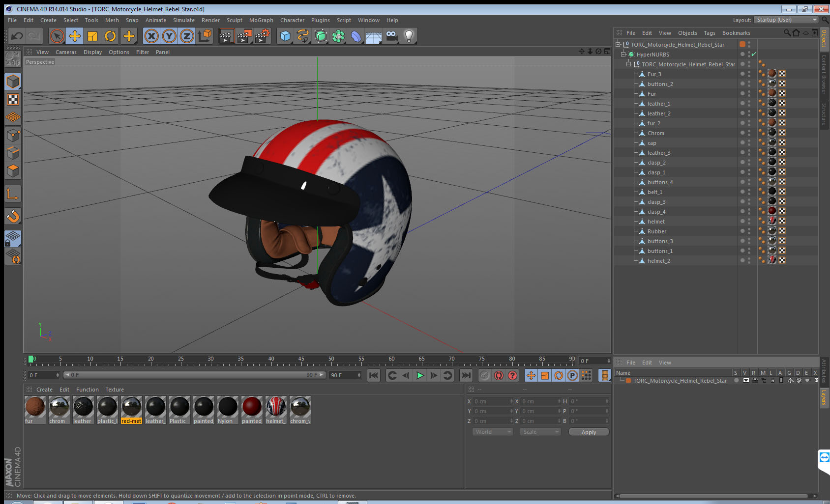Select the Rubber object in tree
Screen dimensions: 830x504
tap(657, 231)
